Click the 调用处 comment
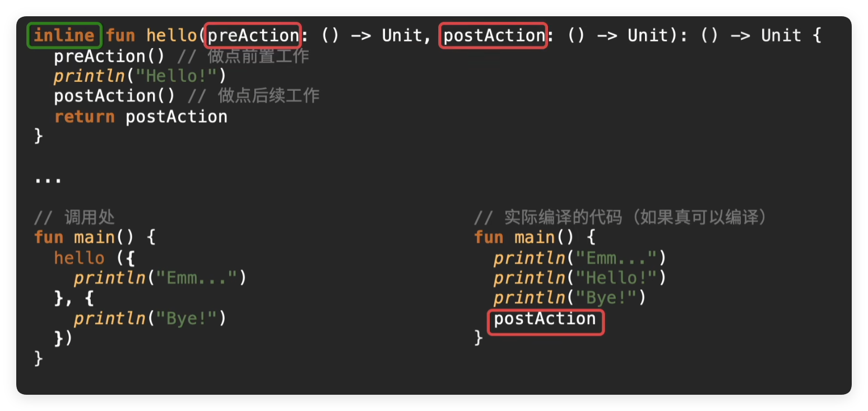Image resolution: width=868 pixels, height=411 pixels. (75, 218)
